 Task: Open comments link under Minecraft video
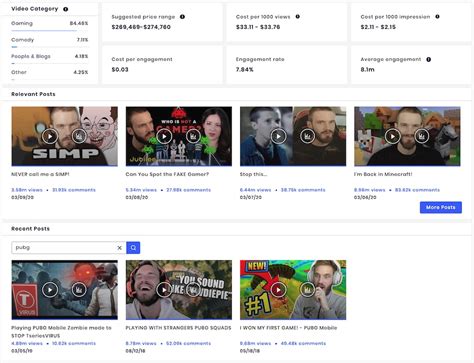click(417, 190)
